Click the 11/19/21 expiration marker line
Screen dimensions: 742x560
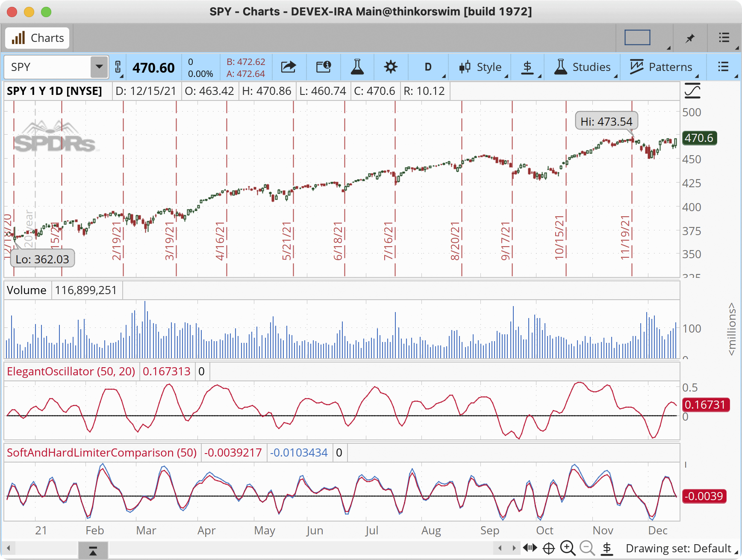click(x=632, y=188)
